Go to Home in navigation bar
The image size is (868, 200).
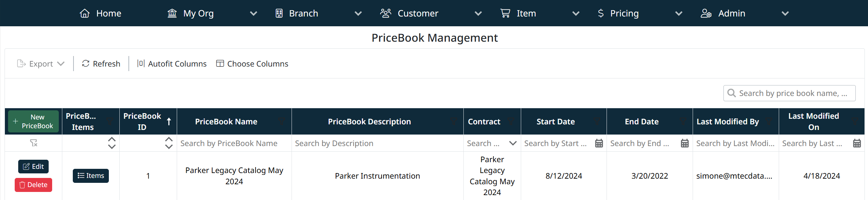pos(100,13)
